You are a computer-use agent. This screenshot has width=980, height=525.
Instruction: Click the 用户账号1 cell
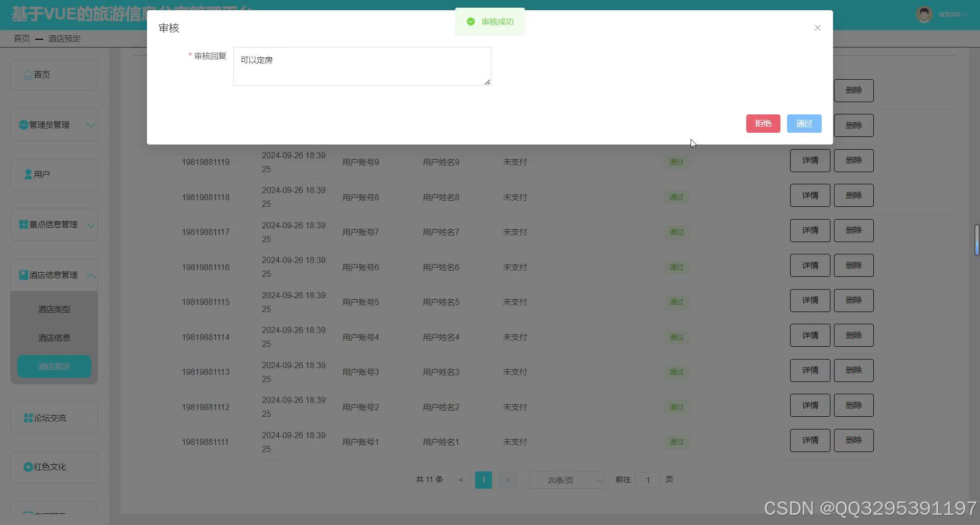tap(361, 442)
